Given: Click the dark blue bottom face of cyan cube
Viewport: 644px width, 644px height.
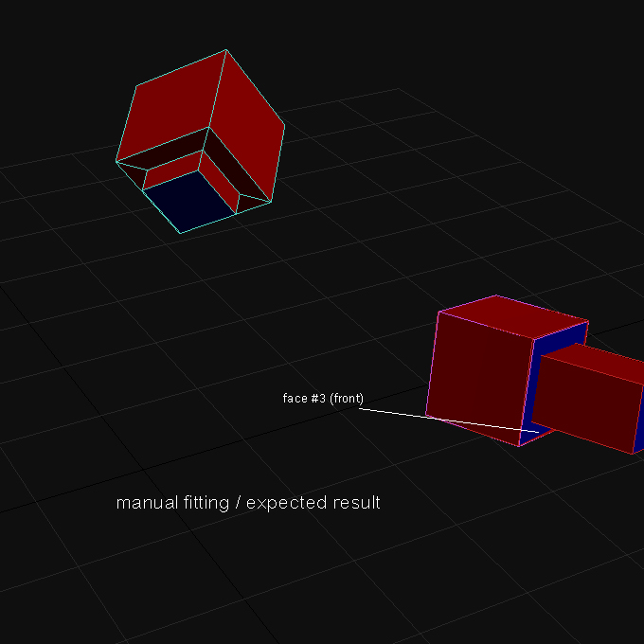Looking at the screenshot, I should click(x=189, y=201).
